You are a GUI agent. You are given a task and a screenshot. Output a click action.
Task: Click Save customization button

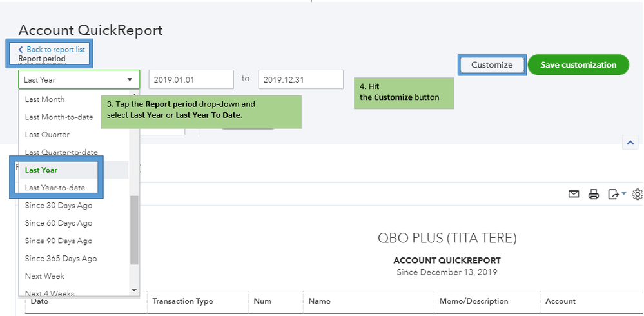click(x=578, y=65)
